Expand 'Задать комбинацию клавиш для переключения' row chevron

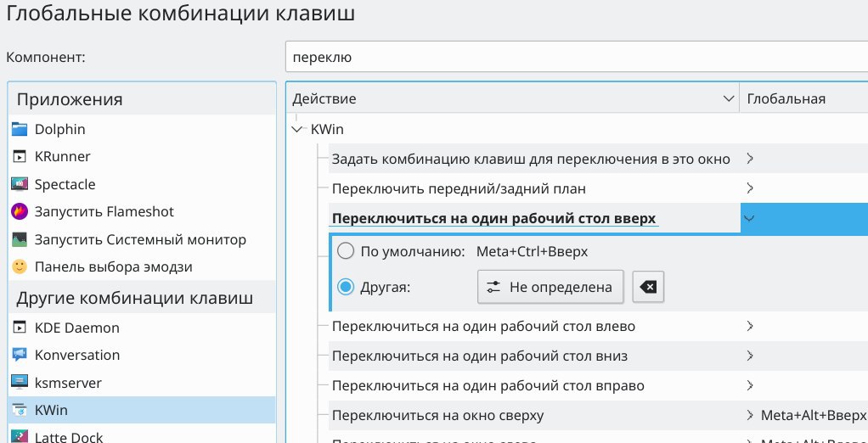point(750,159)
